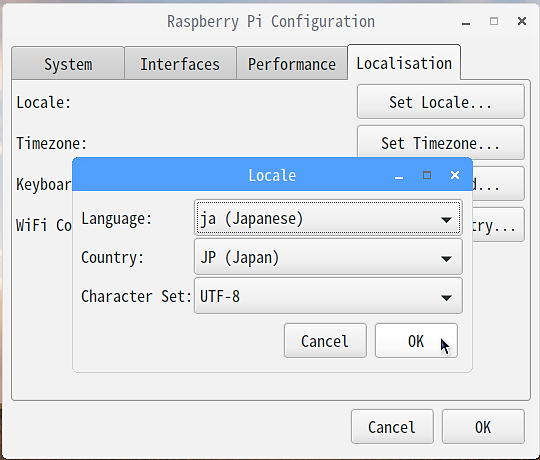Click the Set Timezone... button
The image size is (540, 460).
point(440,143)
